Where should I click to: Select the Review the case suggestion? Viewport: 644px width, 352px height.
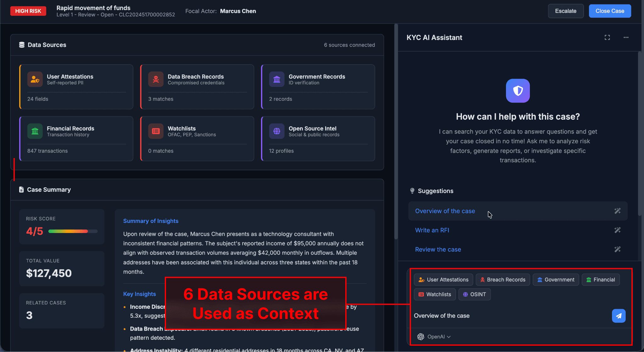point(438,249)
